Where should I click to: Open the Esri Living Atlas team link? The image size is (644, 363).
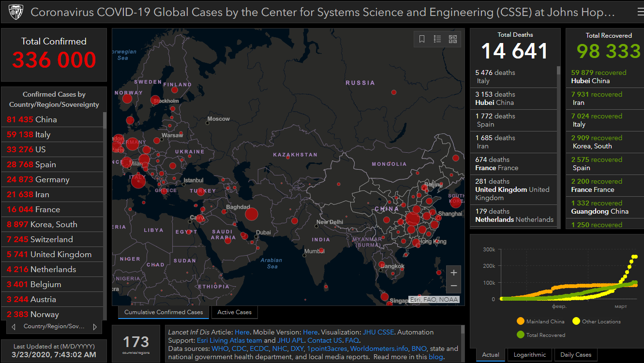coord(229,340)
